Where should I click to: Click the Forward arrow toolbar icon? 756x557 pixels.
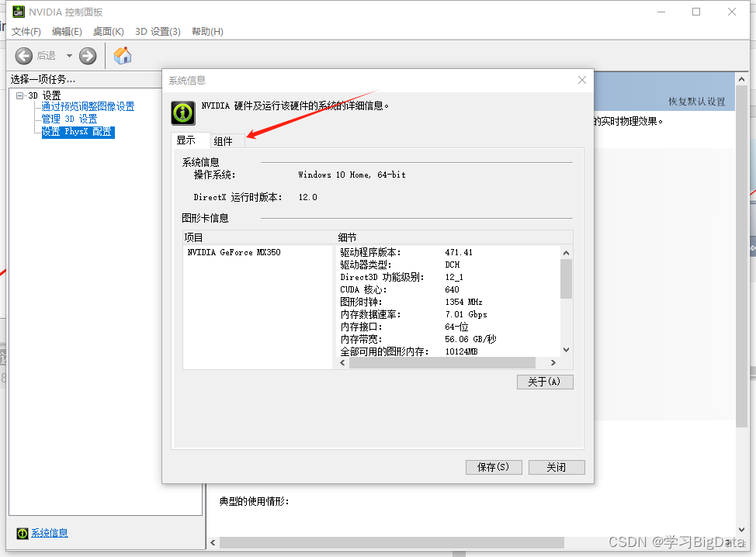pos(88,56)
